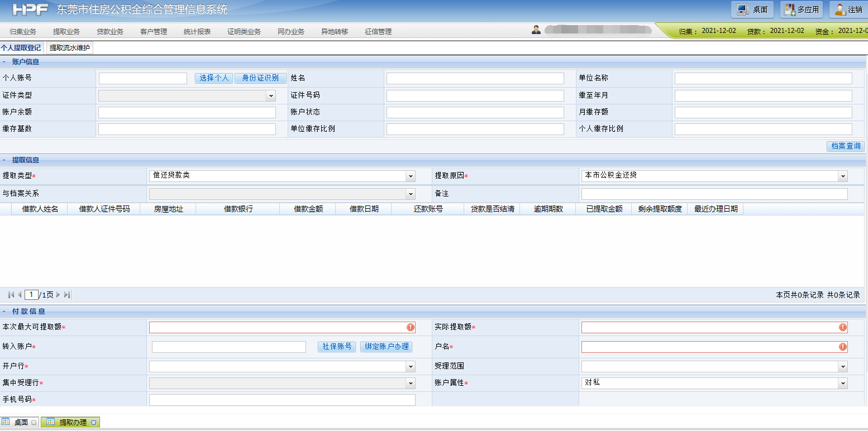This screenshot has height=431, width=868.
Task: Click inside the 手机号码 input field
Action: 282,400
